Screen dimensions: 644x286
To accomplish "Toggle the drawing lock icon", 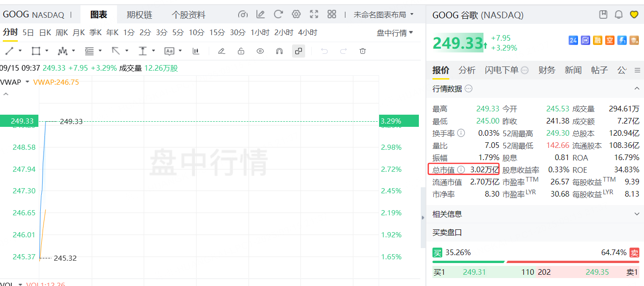I will coord(241,51).
